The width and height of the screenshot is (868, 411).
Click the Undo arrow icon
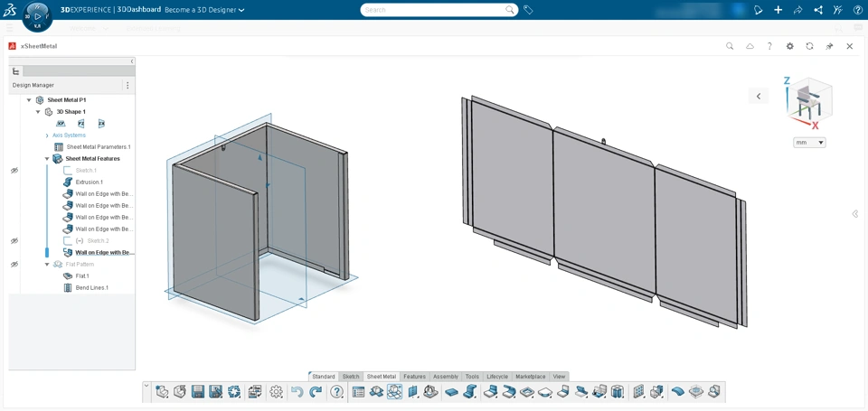tap(297, 392)
